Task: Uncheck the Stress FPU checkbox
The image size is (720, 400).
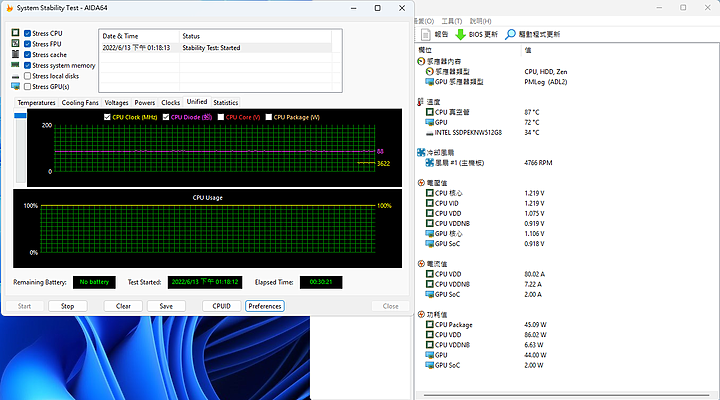Action: [x=28, y=44]
